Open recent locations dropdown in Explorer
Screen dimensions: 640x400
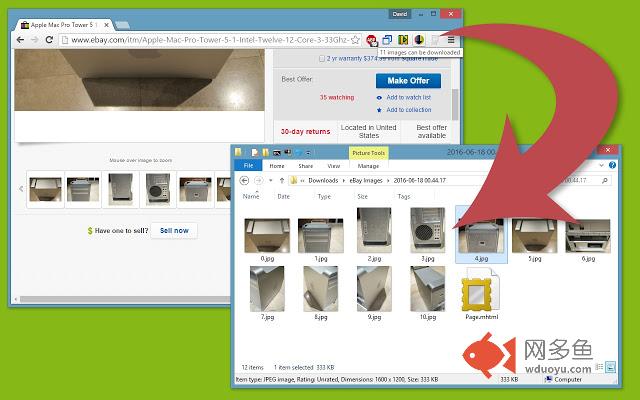271,180
